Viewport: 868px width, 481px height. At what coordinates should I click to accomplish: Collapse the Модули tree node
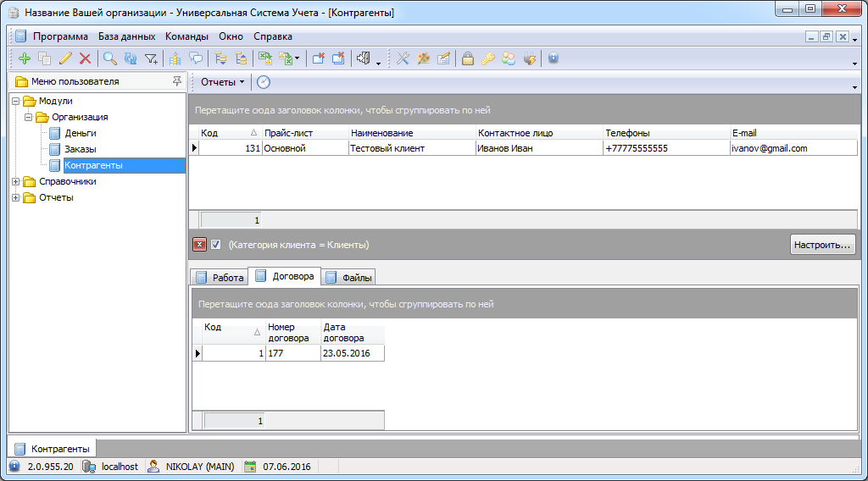[x=16, y=101]
